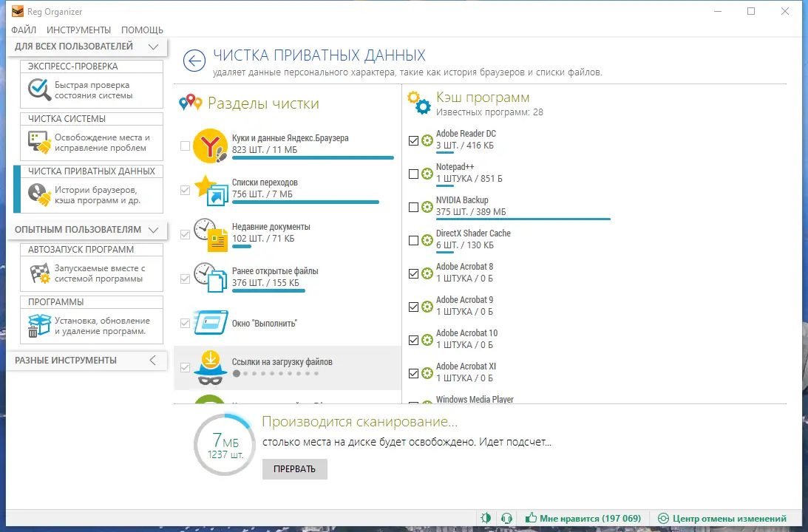Viewport: 808px width, 532px height.
Task: Click the Окно "Выполнить" section label
Action: 264,324
